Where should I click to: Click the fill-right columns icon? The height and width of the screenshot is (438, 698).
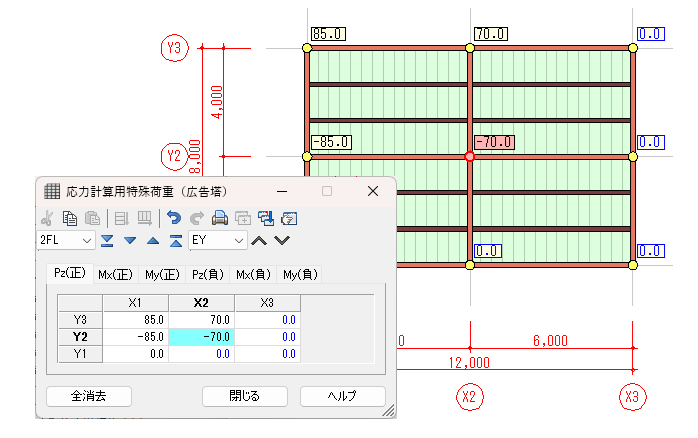(144, 218)
